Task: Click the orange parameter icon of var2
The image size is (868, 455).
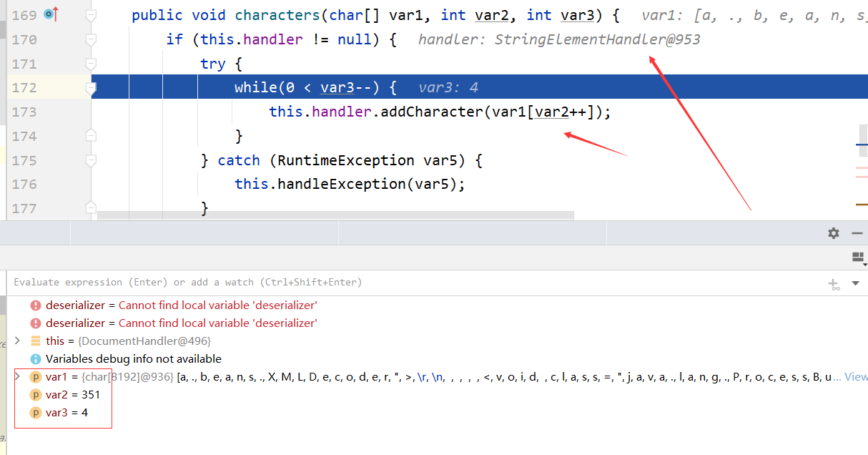Action: click(36, 395)
